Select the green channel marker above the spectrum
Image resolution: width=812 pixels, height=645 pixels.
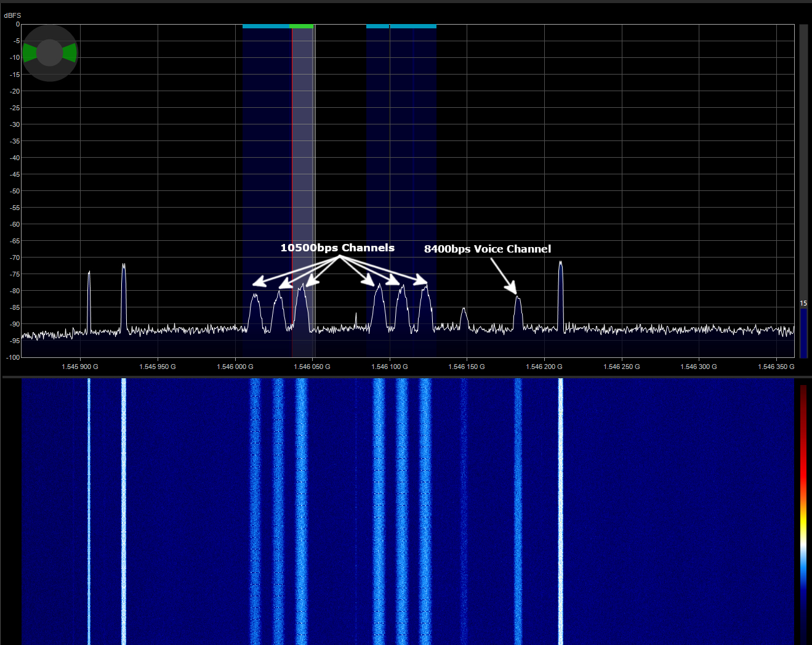[x=302, y=26]
